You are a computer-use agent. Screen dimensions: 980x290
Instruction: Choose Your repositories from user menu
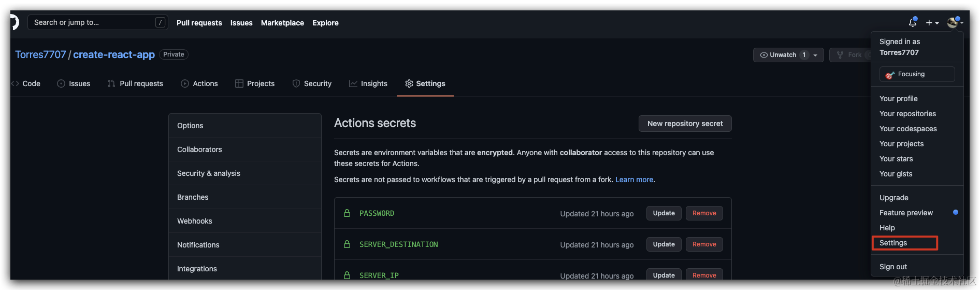(907, 114)
